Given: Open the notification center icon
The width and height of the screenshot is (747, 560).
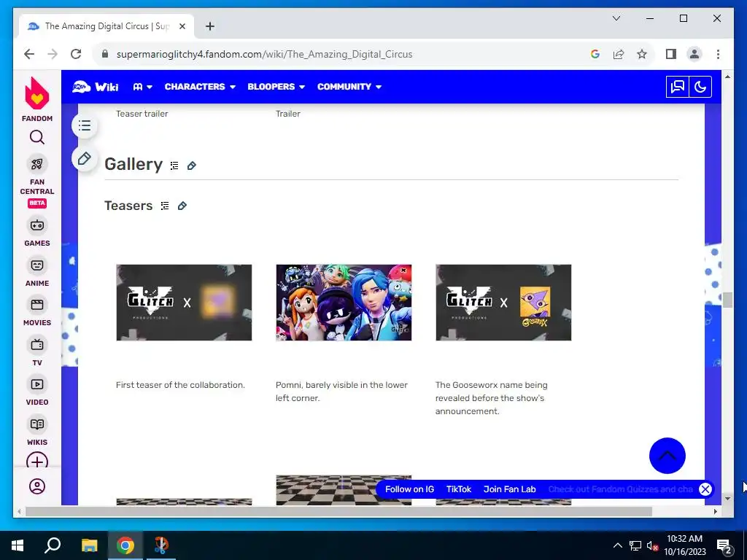Looking at the screenshot, I should (724, 545).
